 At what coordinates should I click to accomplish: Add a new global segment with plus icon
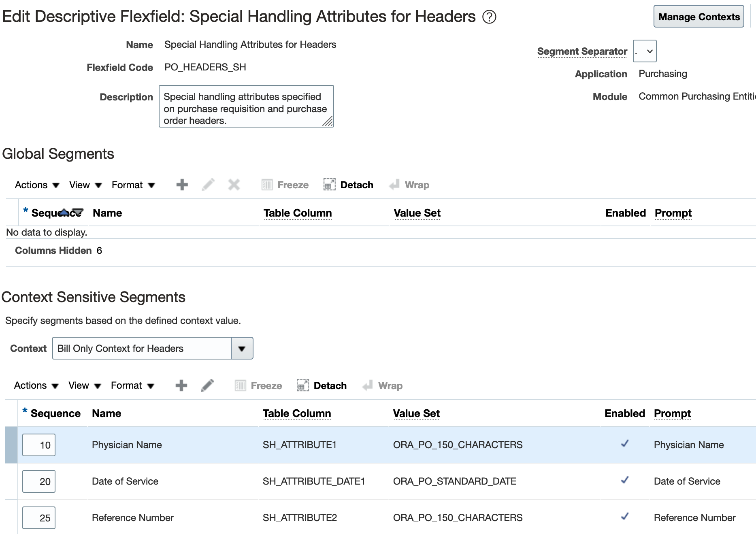click(182, 185)
